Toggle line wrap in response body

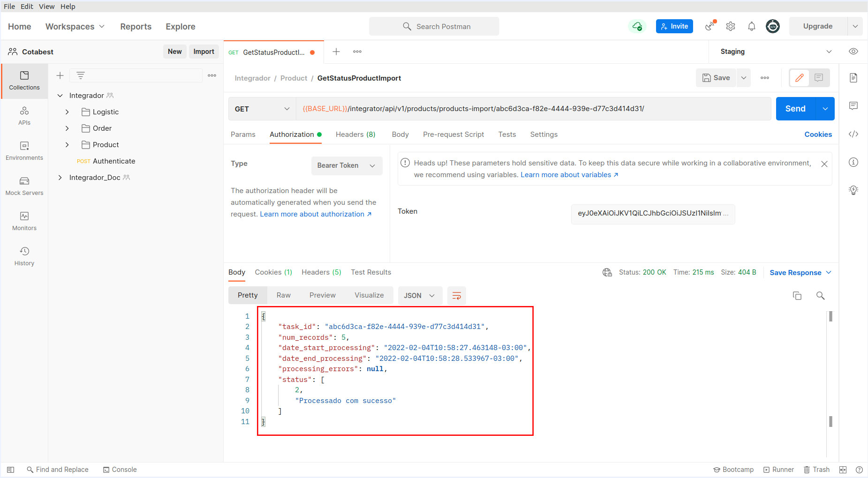pyautogui.click(x=456, y=296)
